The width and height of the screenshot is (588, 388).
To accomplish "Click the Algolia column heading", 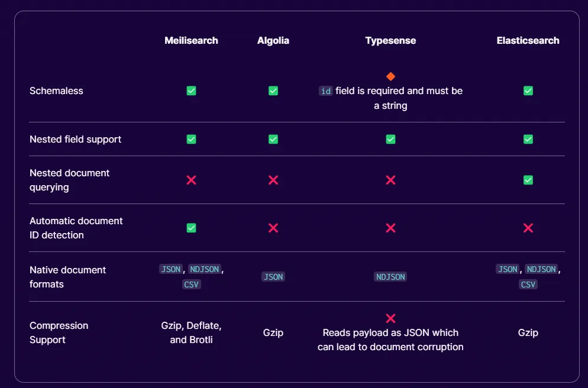I will (x=273, y=41).
